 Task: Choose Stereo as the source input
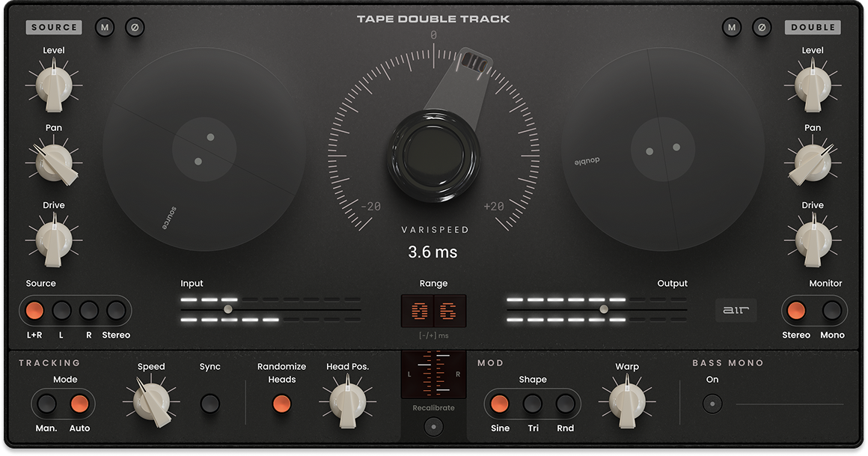click(116, 310)
